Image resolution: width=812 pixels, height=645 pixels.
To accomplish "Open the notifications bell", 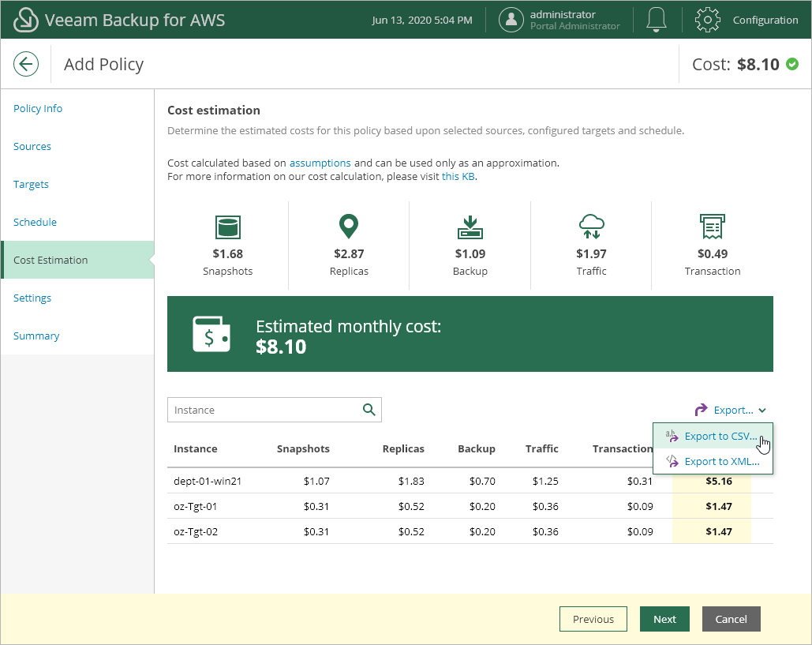I will 656,20.
